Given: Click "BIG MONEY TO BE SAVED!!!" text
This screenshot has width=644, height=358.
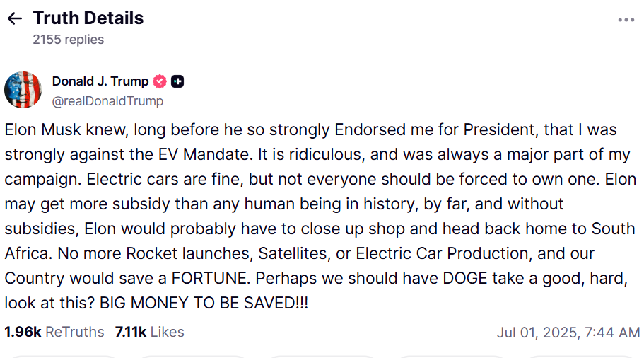Looking at the screenshot, I should [204, 303].
